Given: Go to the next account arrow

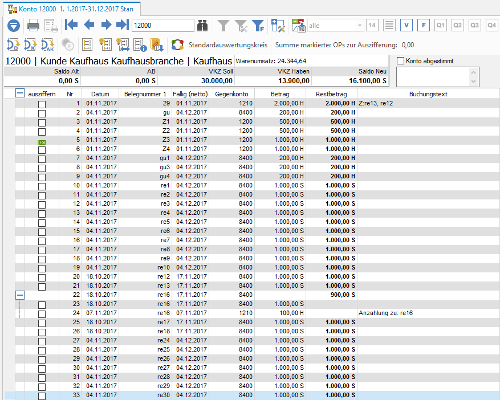Looking at the screenshot, I should pyautogui.click(x=106, y=25).
